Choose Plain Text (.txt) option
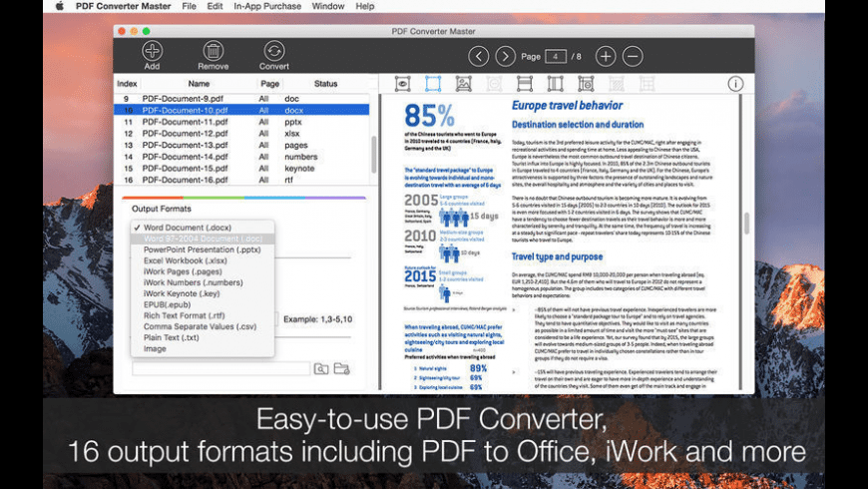 pyautogui.click(x=203, y=337)
